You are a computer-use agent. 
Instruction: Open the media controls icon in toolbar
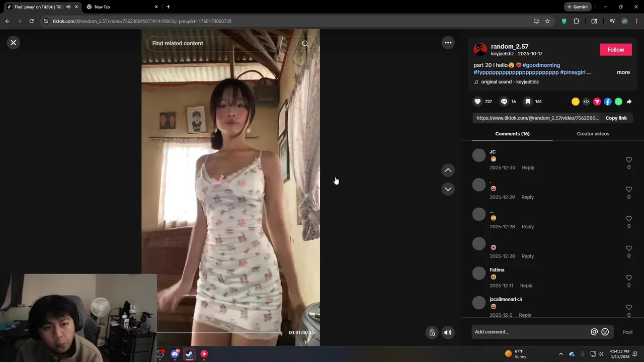(x=612, y=21)
